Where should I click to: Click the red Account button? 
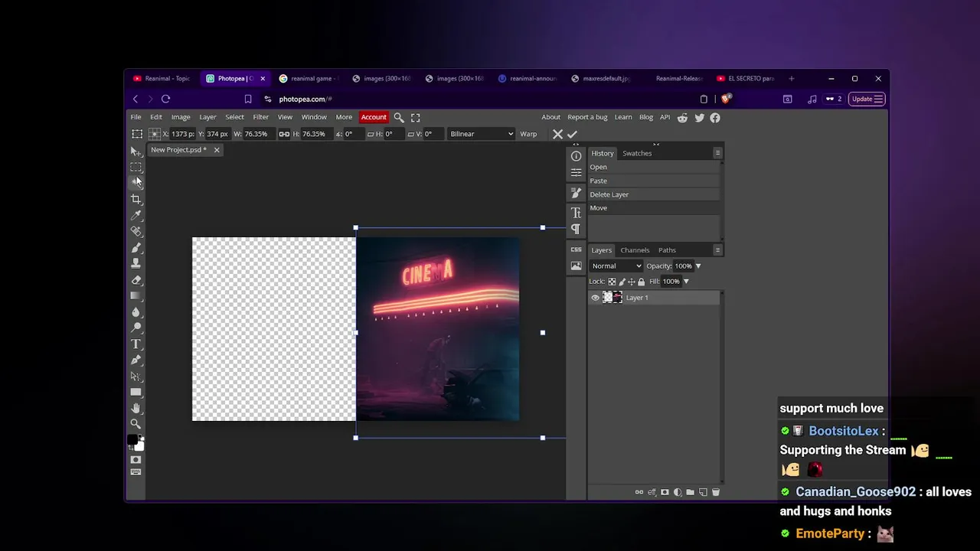(x=374, y=117)
